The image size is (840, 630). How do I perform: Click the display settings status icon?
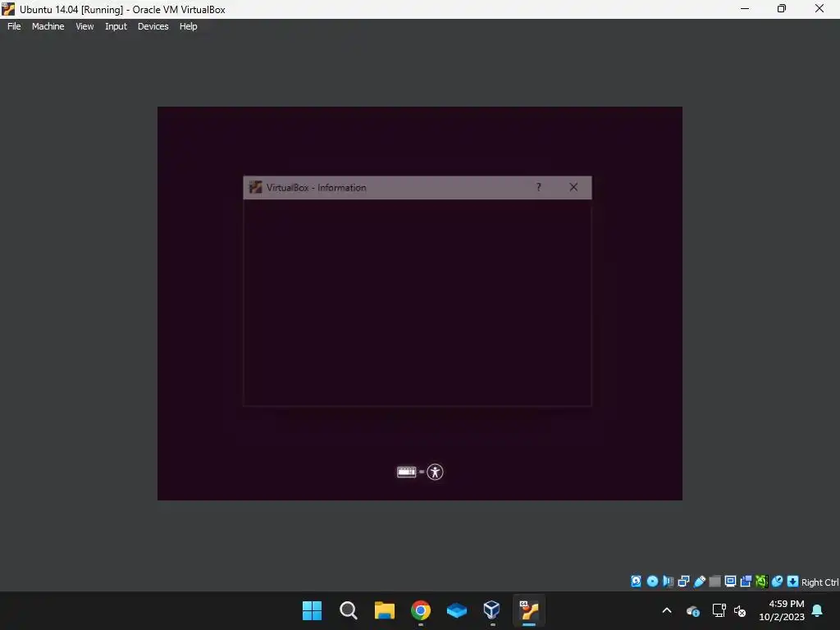730,582
